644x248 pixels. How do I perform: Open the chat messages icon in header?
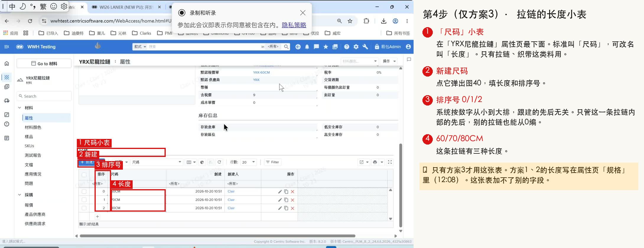pos(316,47)
